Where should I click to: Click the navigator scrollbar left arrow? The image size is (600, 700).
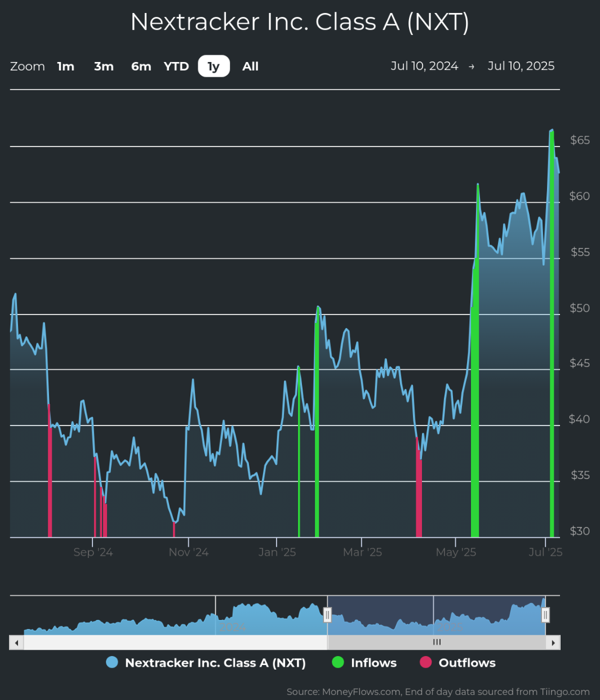click(x=16, y=643)
